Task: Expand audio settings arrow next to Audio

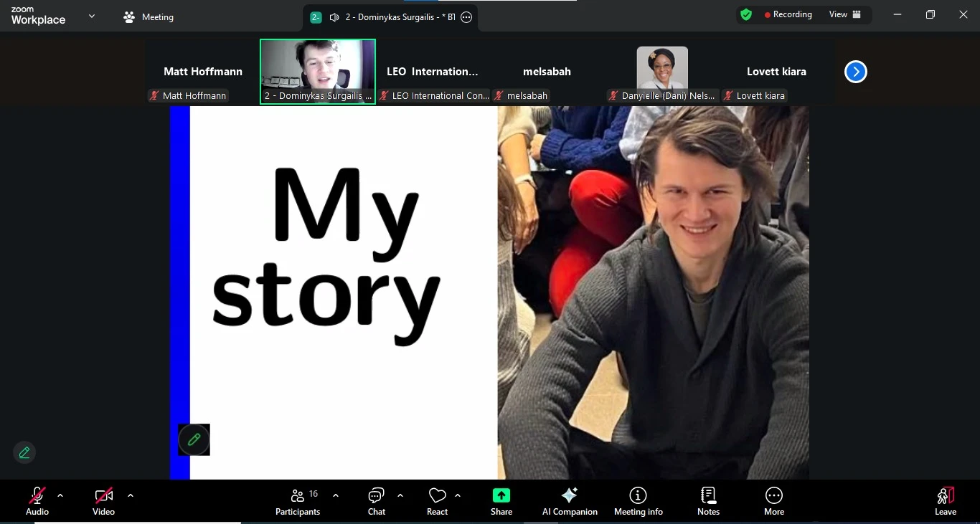Action: coord(60,495)
